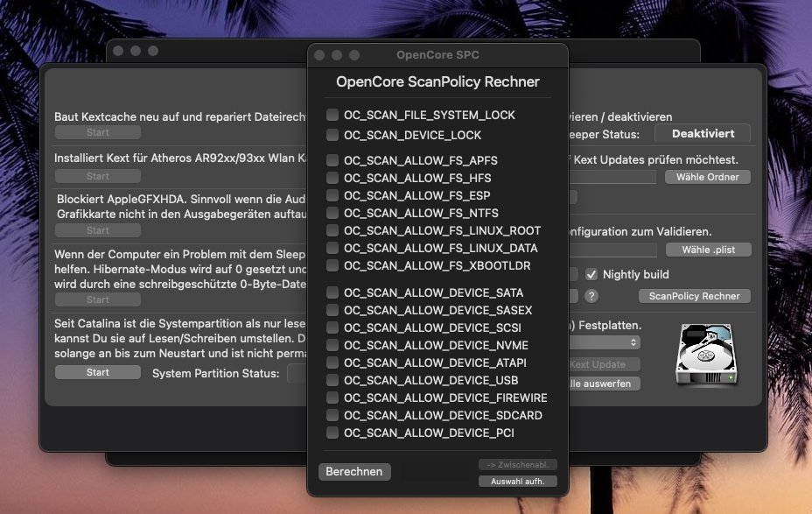
Task: Start the System Partition read/write switch
Action: pyautogui.click(x=97, y=372)
